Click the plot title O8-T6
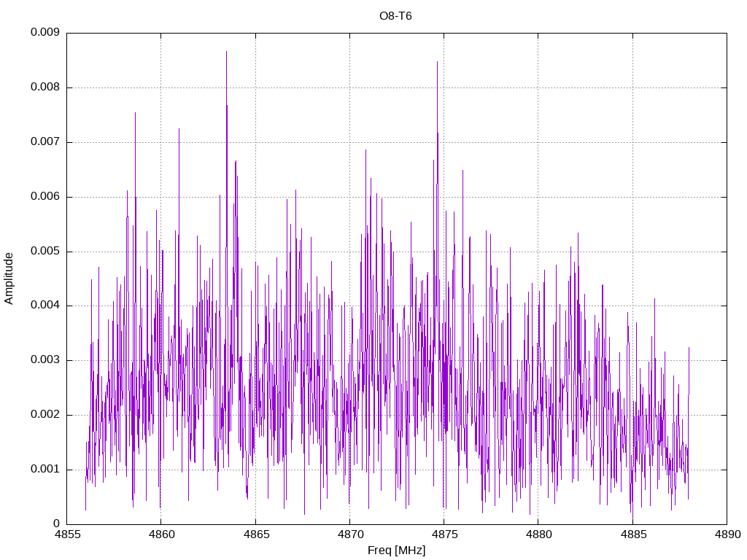The image size is (747, 560). [x=395, y=16]
